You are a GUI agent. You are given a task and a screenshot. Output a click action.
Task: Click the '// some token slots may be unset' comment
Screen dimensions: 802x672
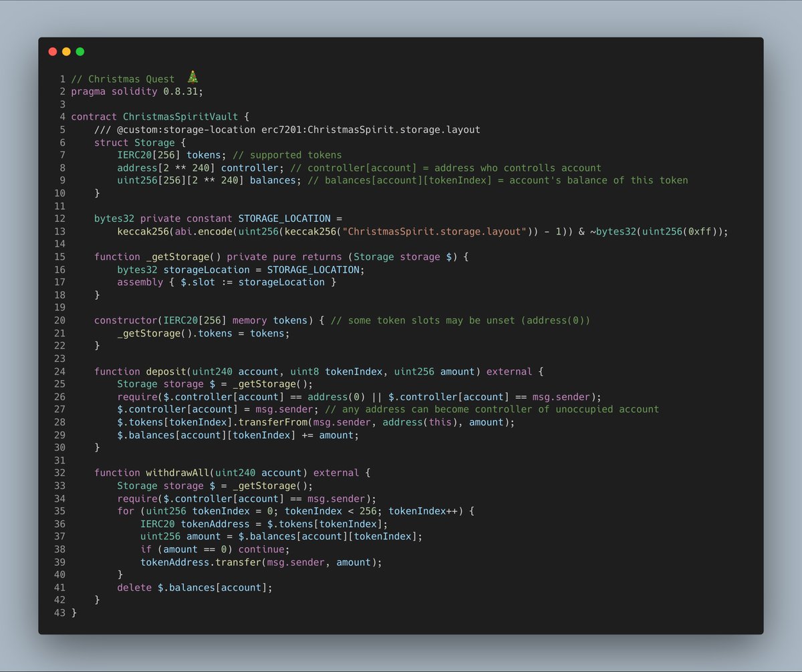tap(460, 321)
